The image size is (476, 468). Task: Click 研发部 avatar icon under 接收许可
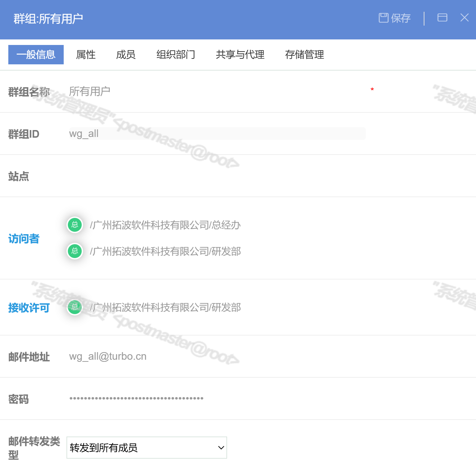click(75, 307)
